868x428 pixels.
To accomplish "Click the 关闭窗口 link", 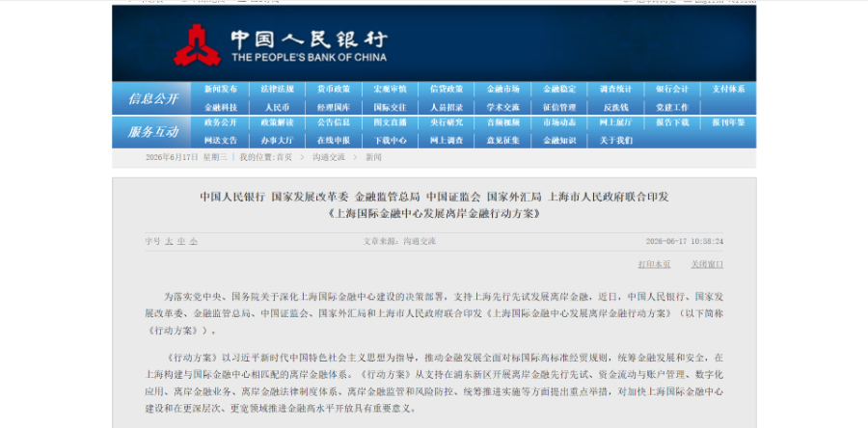I will [x=707, y=264].
